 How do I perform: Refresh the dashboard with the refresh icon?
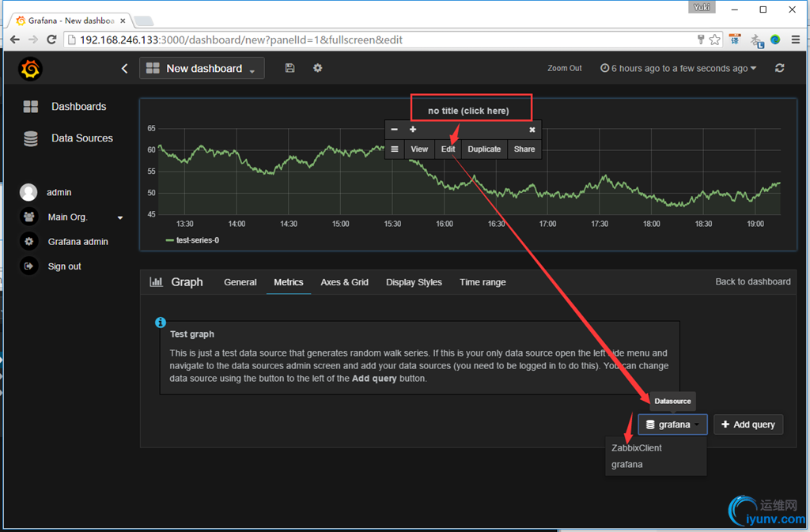[779, 68]
